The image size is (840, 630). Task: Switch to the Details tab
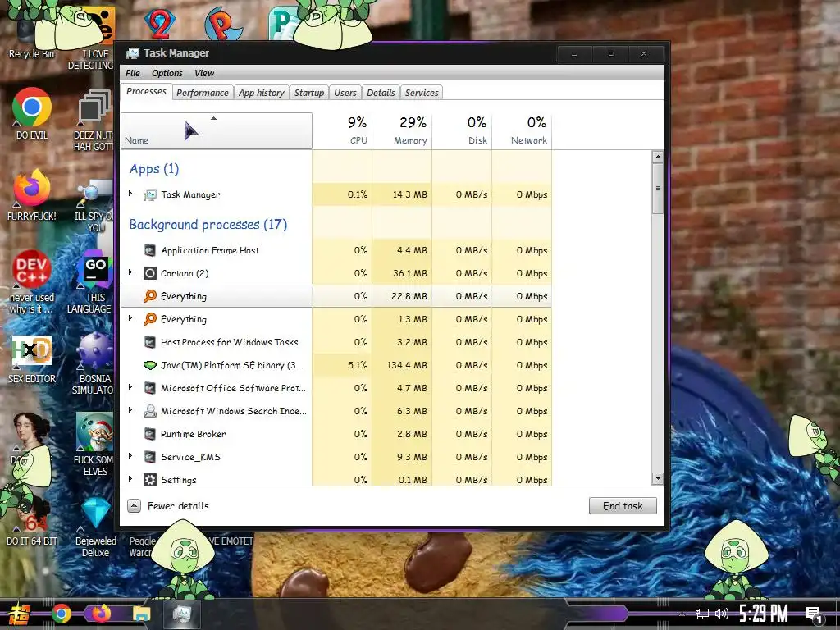tap(381, 93)
